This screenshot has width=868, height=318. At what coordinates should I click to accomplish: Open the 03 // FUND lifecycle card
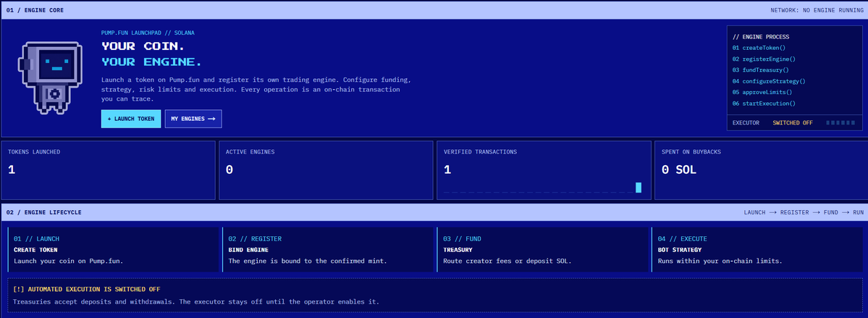coord(542,249)
